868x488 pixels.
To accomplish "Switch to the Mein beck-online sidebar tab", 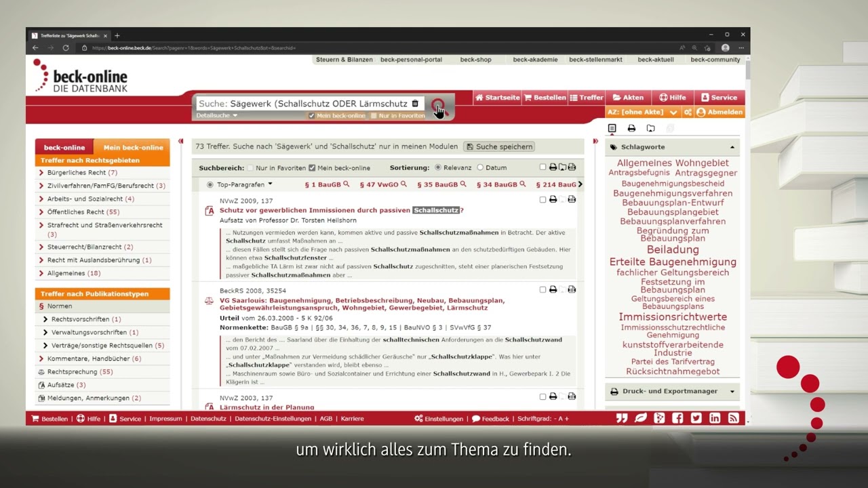I will tap(133, 147).
